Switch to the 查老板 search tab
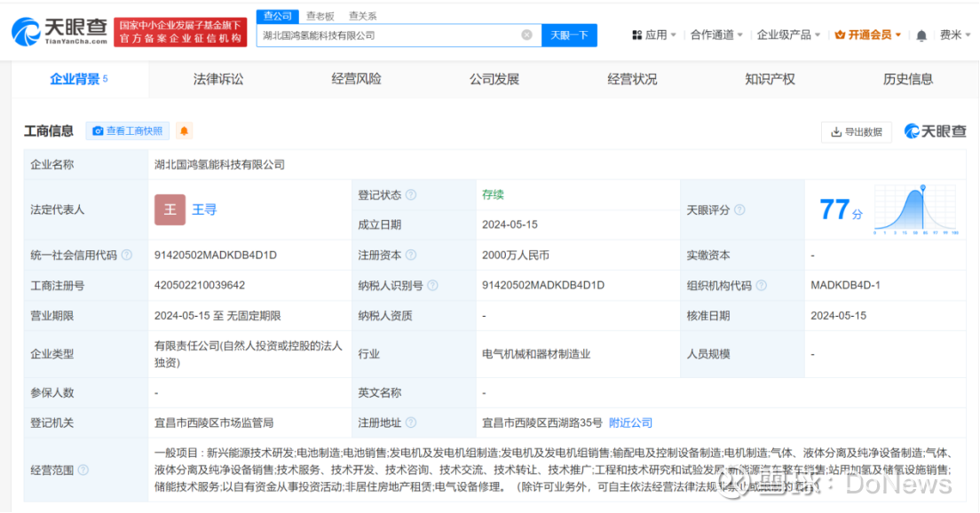 click(x=320, y=16)
